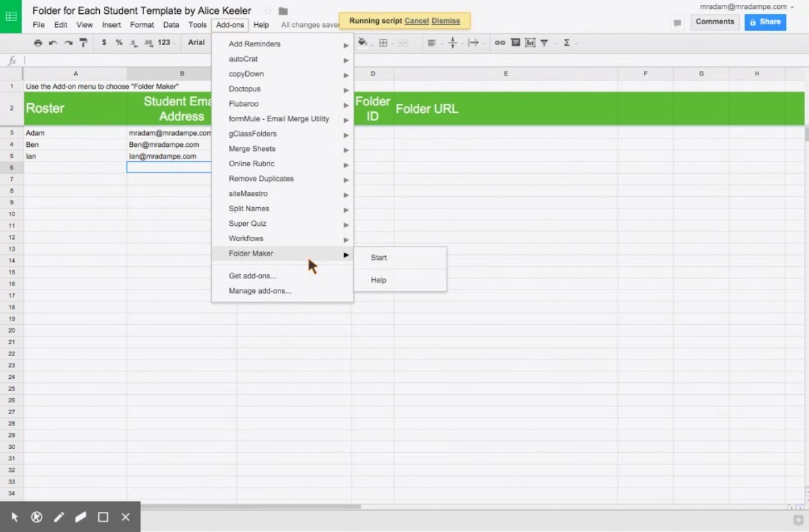Click the blue Share button
The height and width of the screenshot is (532, 809).
765,22
